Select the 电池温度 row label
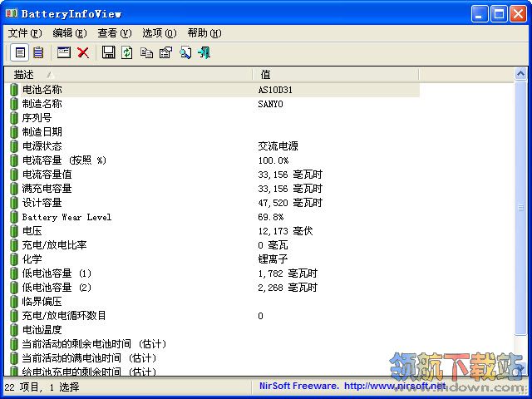This screenshot has width=532, height=399. 42,330
